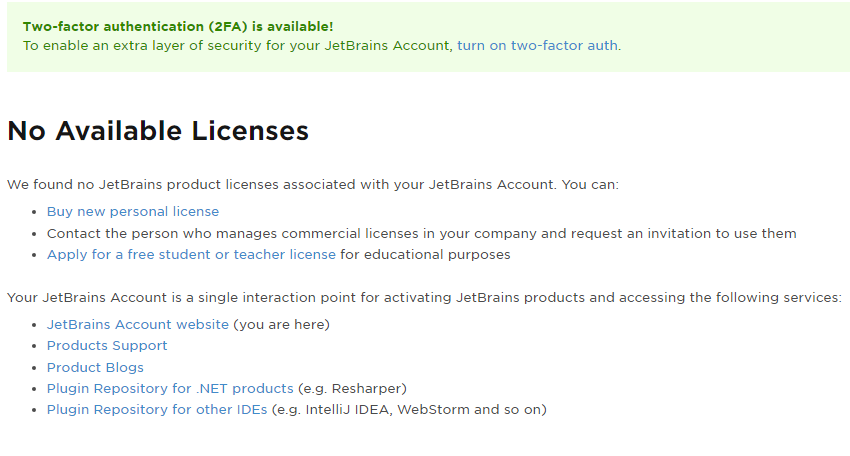850x456 pixels.
Task: Click the (e.g. IntelliJ IDEA, WebStorm and so on) text
Action: 409,410
